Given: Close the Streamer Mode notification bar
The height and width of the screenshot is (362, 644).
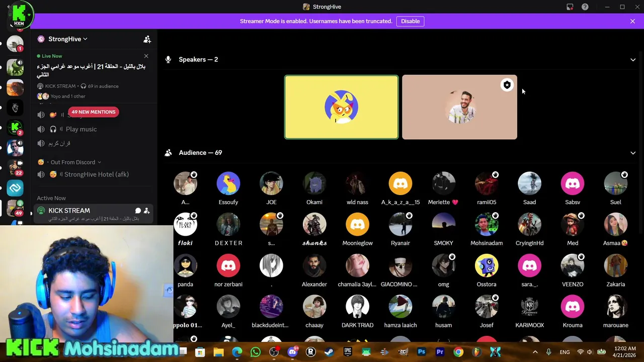Looking at the screenshot, I should click(x=632, y=21).
